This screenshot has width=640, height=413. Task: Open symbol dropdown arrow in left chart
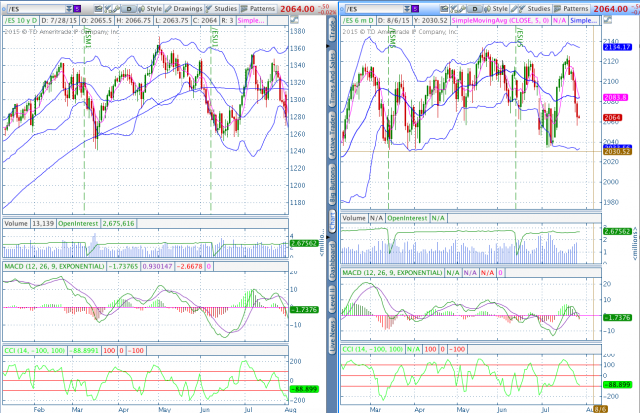pos(69,9)
